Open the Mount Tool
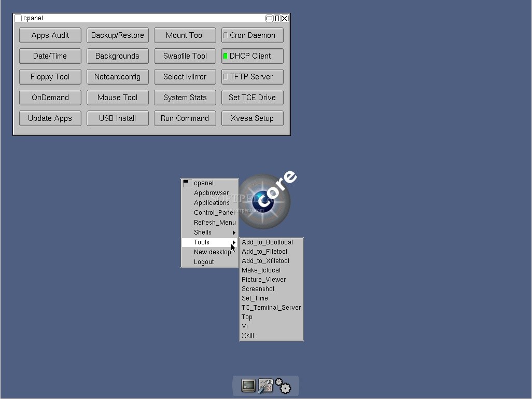The width and height of the screenshot is (532, 399). coord(185,35)
